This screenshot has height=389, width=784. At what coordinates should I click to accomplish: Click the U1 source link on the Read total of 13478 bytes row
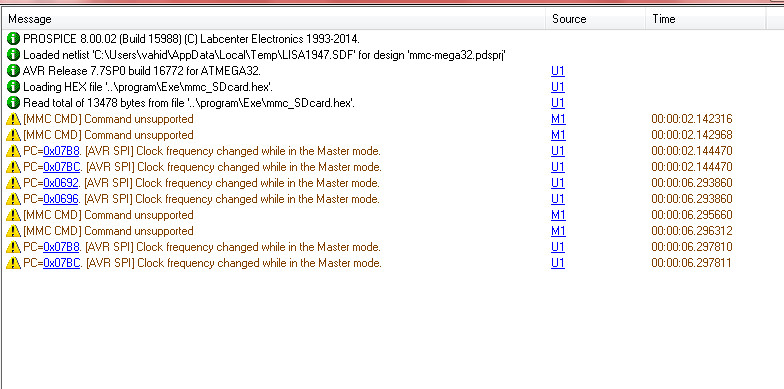558,103
